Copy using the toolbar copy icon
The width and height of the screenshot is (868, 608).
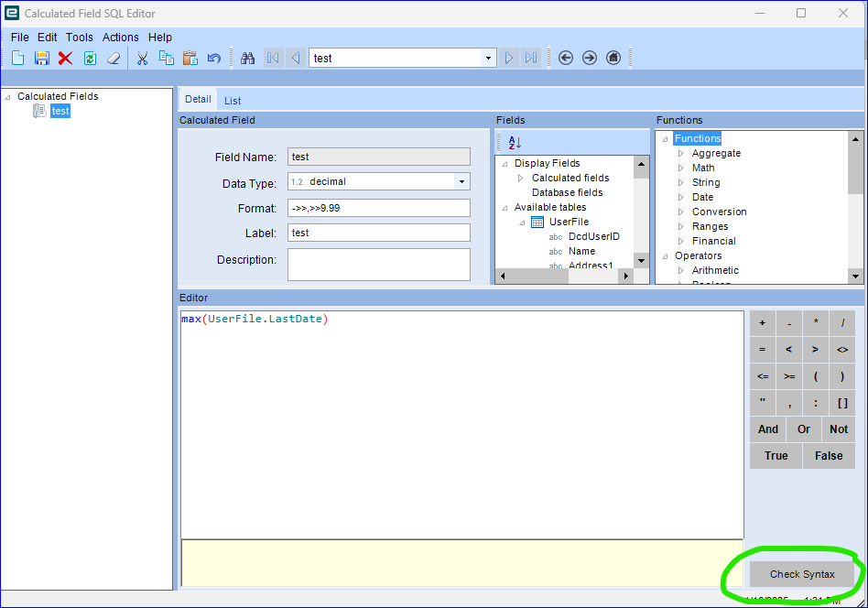click(166, 58)
